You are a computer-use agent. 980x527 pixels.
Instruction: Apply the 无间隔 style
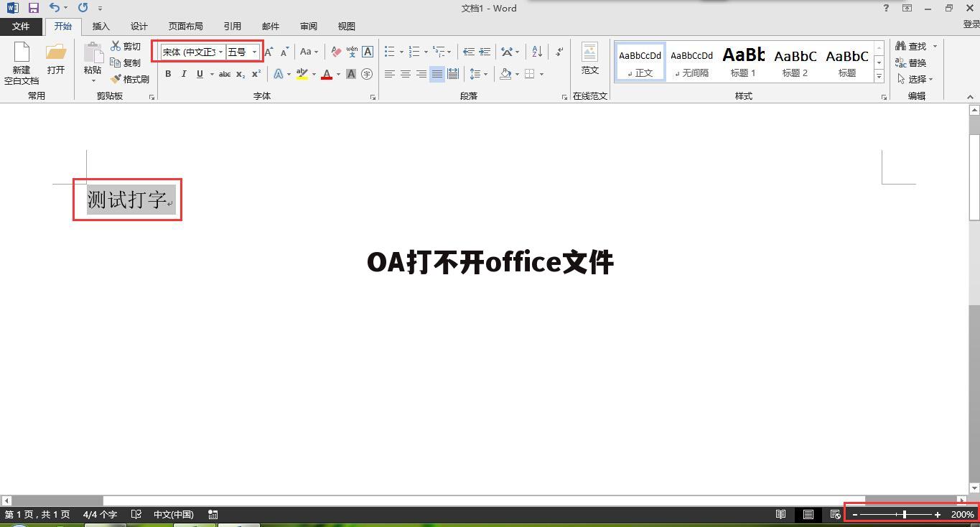coord(691,62)
